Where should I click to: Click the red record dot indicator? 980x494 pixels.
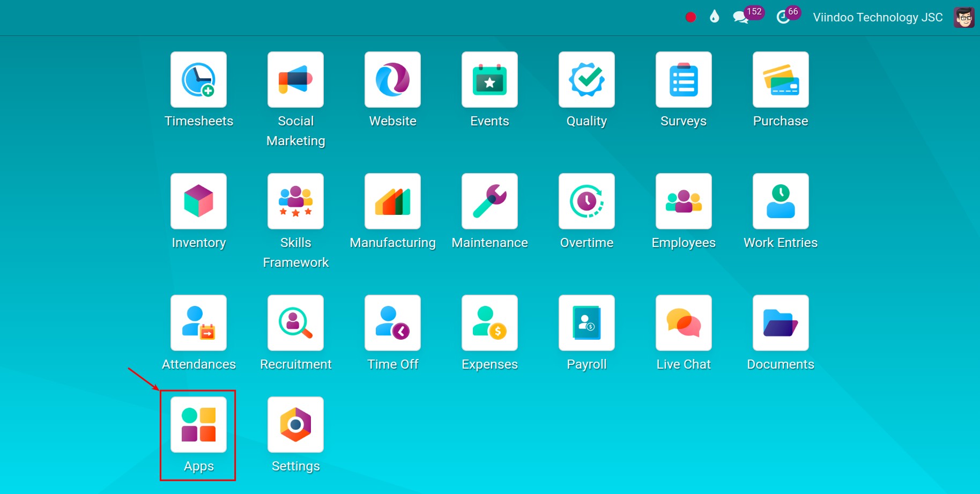(x=691, y=17)
